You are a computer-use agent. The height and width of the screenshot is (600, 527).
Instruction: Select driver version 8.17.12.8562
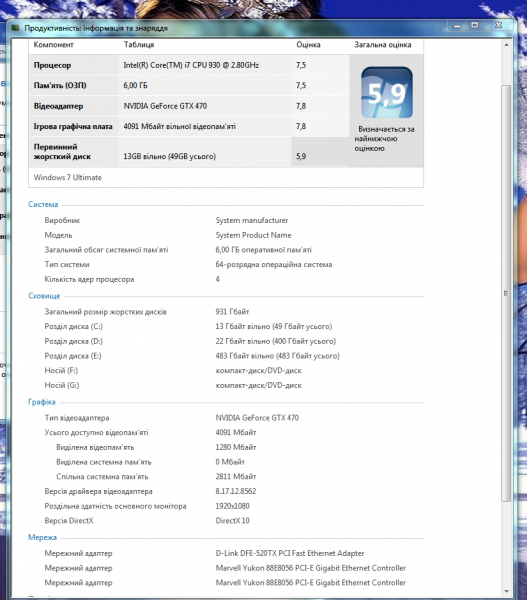[x=236, y=491]
